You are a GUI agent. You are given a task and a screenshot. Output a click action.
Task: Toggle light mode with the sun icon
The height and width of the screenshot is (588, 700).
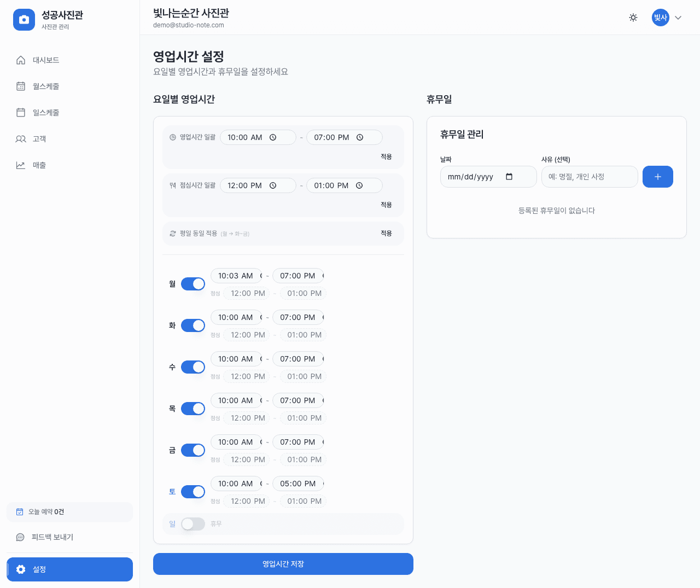coord(633,18)
